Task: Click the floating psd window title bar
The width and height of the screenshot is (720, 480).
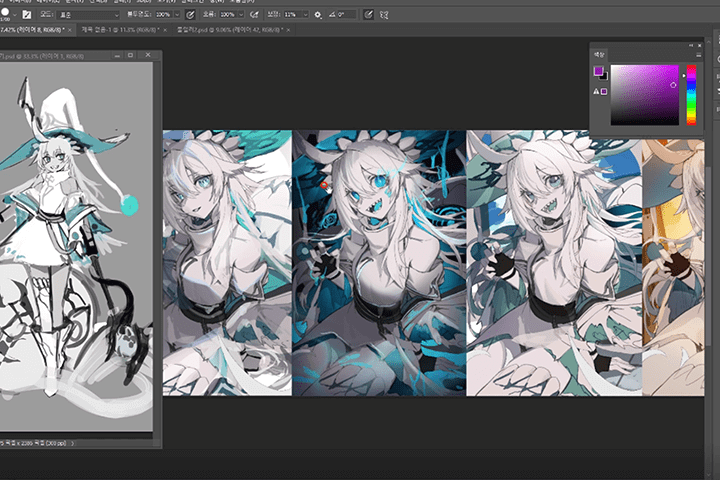Action: point(55,56)
